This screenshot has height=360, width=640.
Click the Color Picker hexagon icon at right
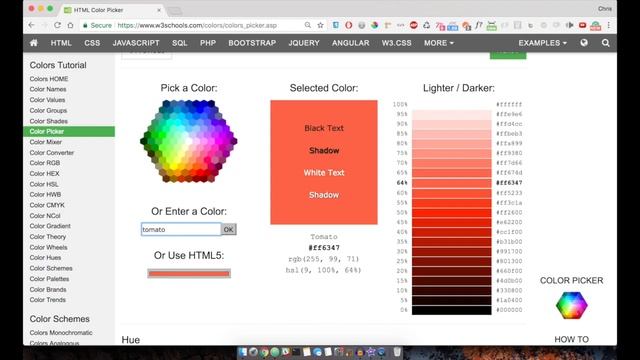(571, 305)
